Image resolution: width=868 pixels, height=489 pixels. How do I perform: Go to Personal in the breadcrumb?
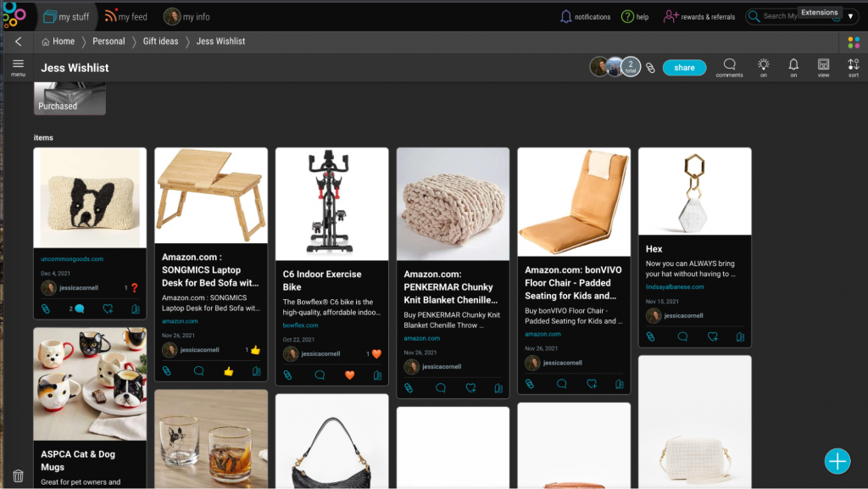(x=108, y=42)
